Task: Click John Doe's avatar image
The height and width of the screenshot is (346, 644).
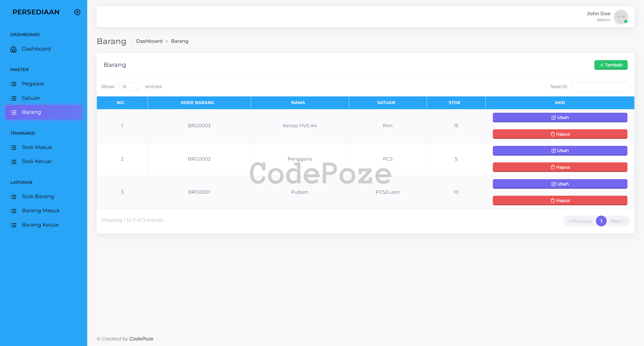Action: [621, 17]
